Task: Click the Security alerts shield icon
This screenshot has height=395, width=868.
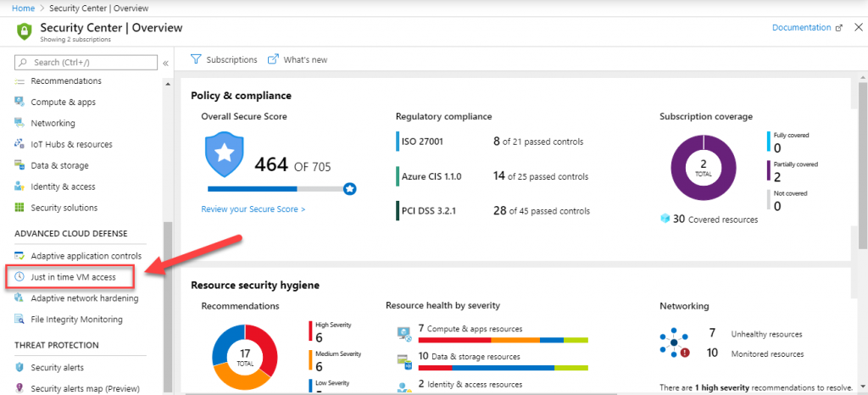Action: pos(19,367)
